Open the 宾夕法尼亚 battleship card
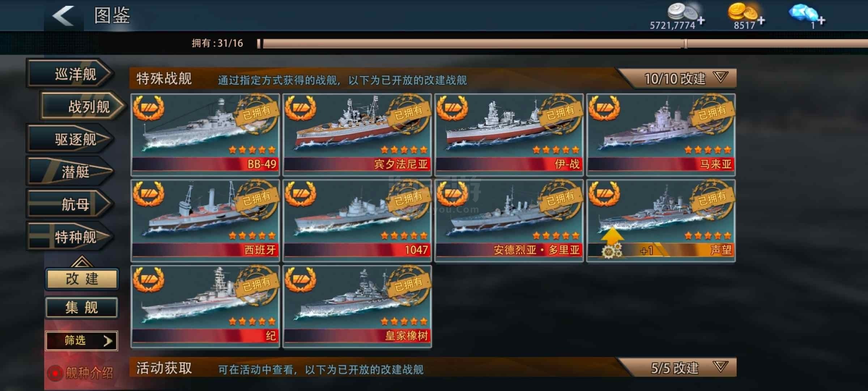The image size is (868, 391). [x=357, y=134]
